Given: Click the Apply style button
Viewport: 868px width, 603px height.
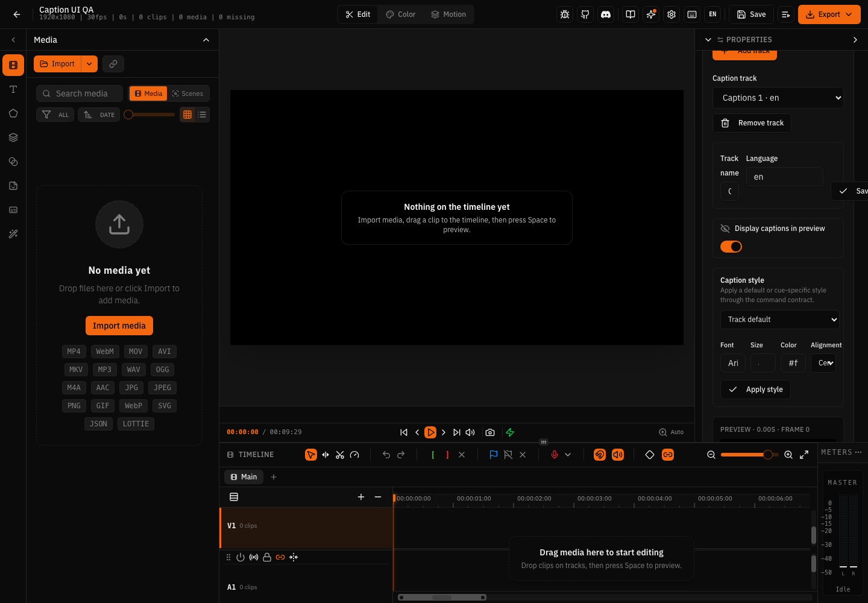Looking at the screenshot, I should pyautogui.click(x=755, y=390).
